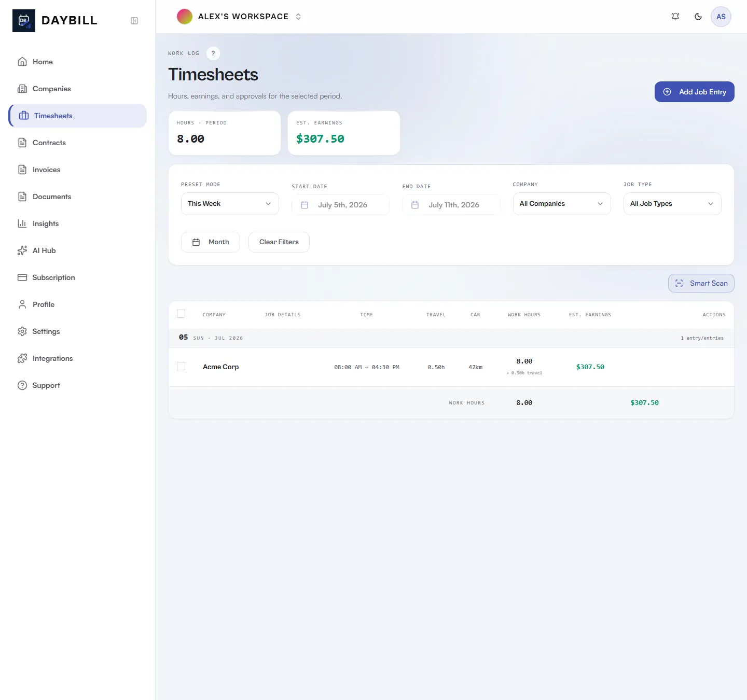Check the Acme Corp row checkbox
747x700 pixels.
point(181,366)
